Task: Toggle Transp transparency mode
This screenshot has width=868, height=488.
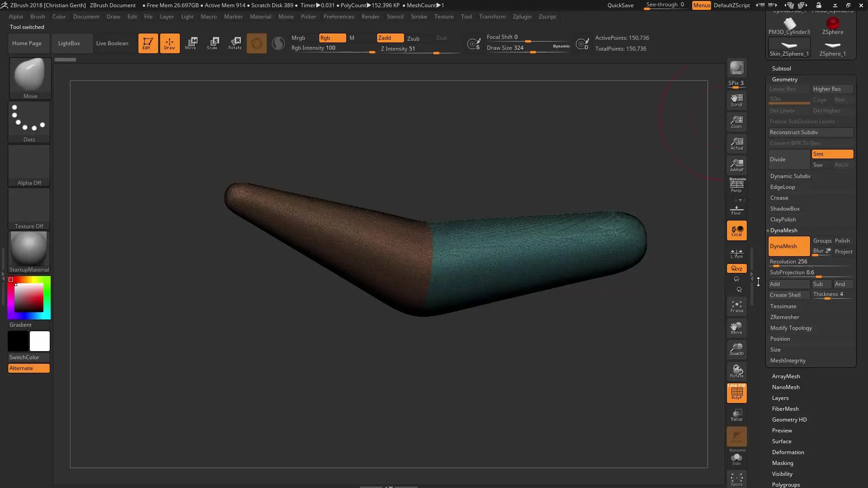Action: (x=736, y=414)
